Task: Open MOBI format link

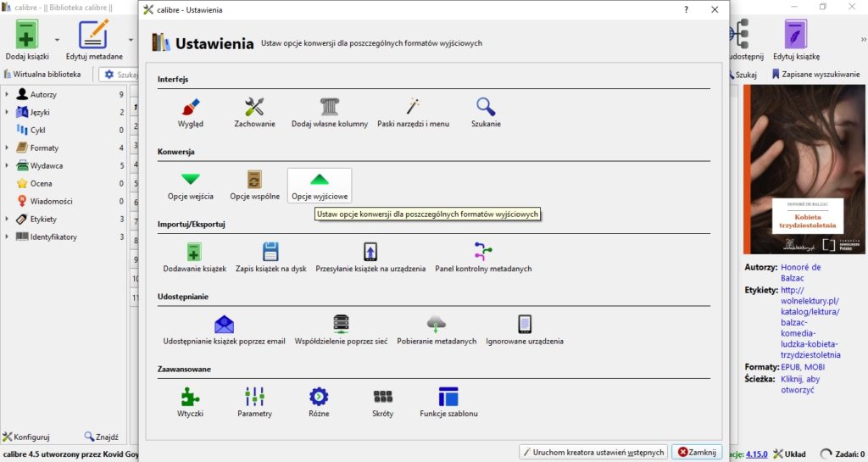Action: pyautogui.click(x=815, y=367)
